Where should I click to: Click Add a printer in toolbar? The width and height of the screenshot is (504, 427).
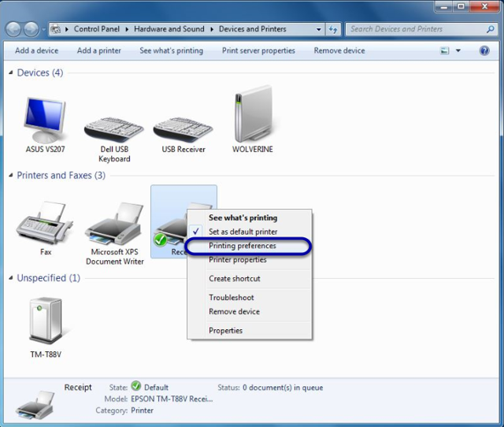click(99, 50)
